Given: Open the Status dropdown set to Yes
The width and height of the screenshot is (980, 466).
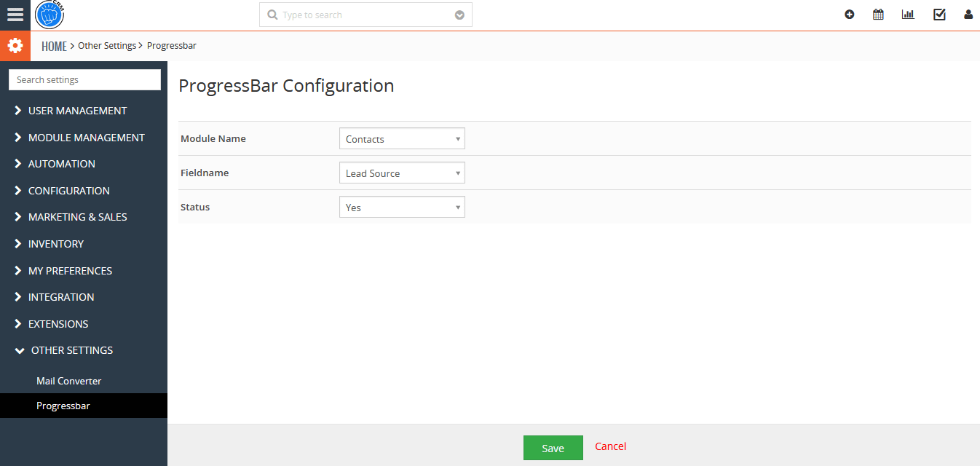Looking at the screenshot, I should pyautogui.click(x=402, y=208).
